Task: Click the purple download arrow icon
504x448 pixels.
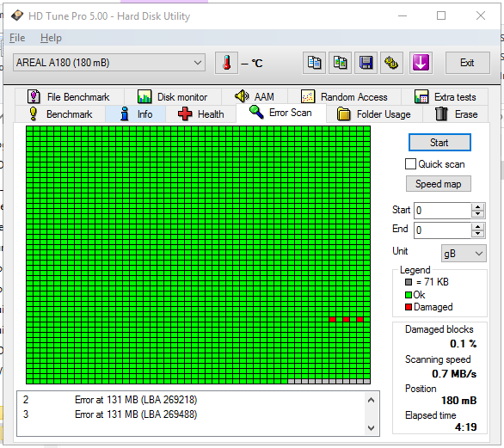Action: (421, 63)
